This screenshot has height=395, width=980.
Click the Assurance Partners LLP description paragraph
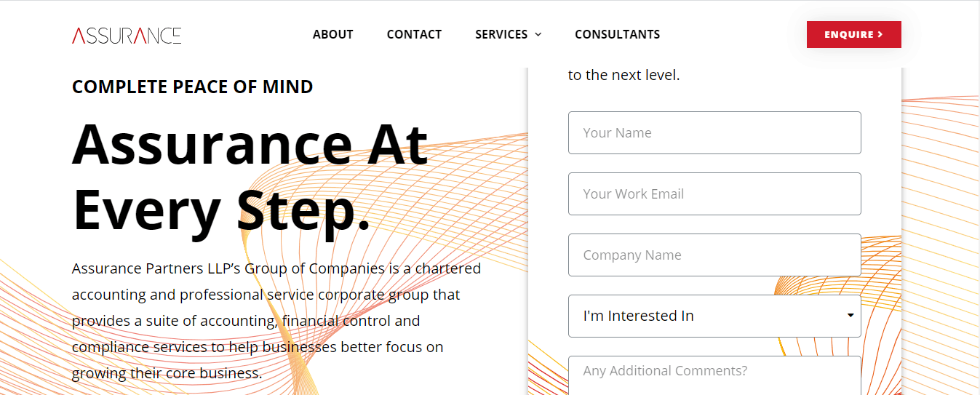(x=276, y=321)
